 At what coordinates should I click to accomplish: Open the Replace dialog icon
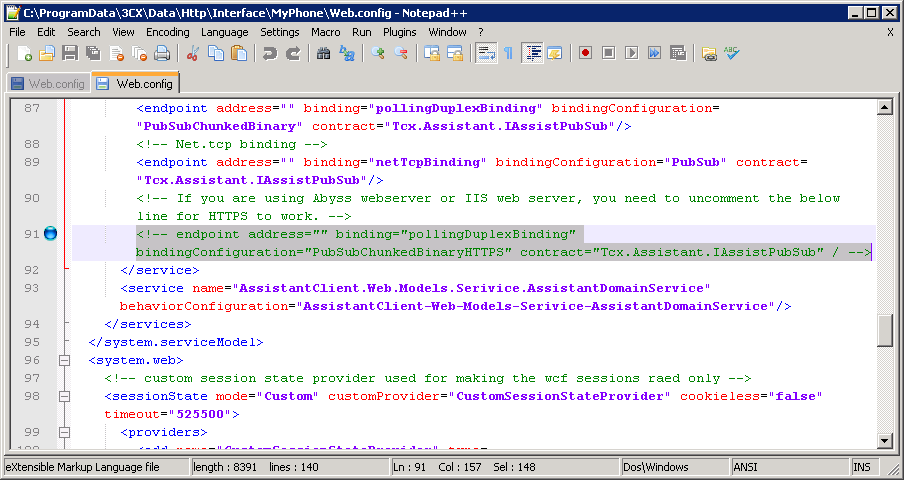coord(346,54)
